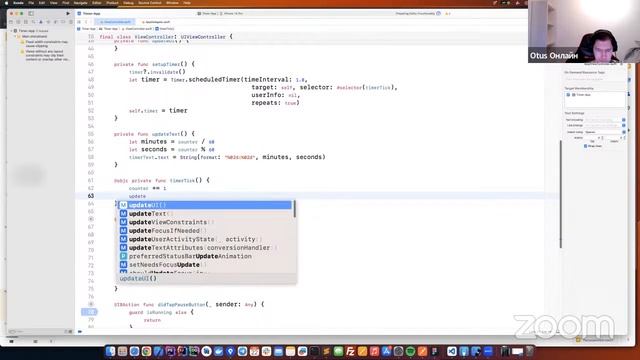This screenshot has height=360, width=640.
Task: Open Google Chrome from the Dock
Action: 146,351
